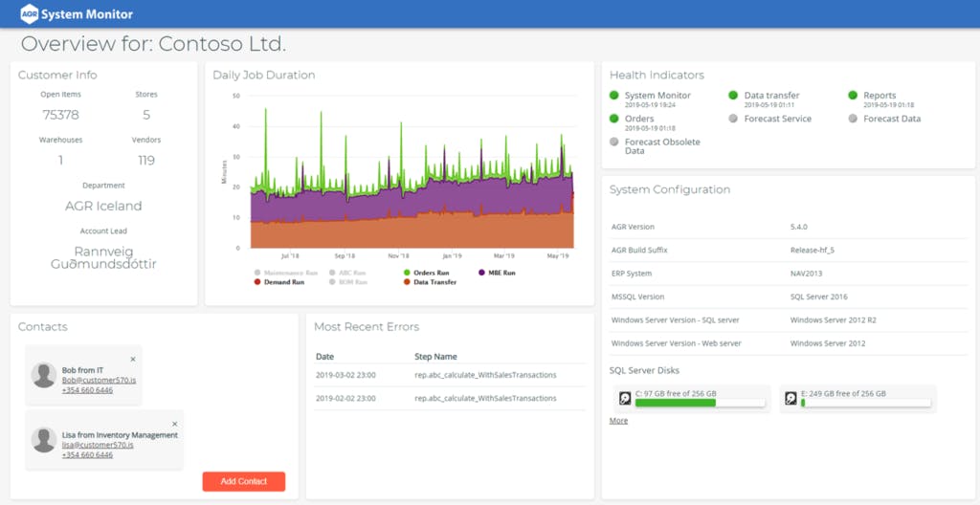980x505 pixels.
Task: Click Bob from IT avatar icon
Action: tap(44, 375)
